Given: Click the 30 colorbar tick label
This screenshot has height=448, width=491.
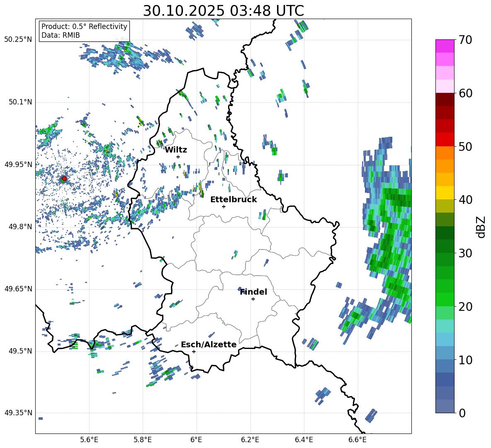Looking at the screenshot, I should [x=465, y=253].
